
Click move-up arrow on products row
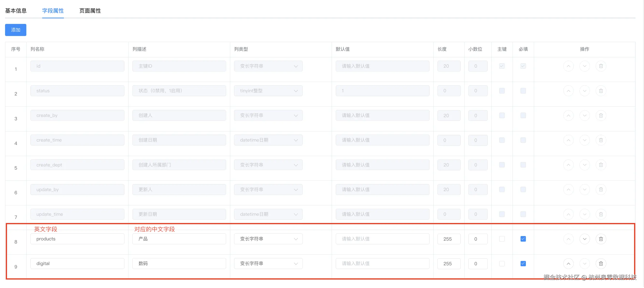568,239
